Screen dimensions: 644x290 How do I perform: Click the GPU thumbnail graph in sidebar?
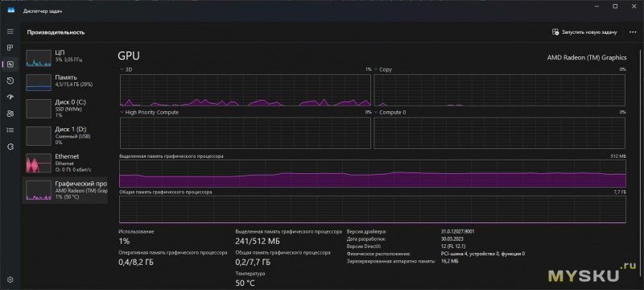point(39,190)
